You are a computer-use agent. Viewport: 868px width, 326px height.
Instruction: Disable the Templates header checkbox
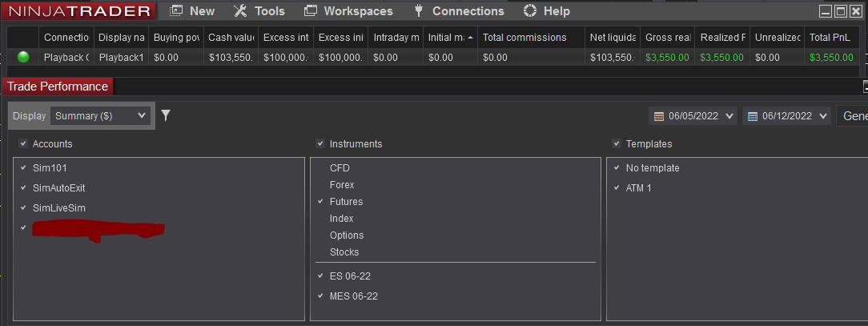616,144
